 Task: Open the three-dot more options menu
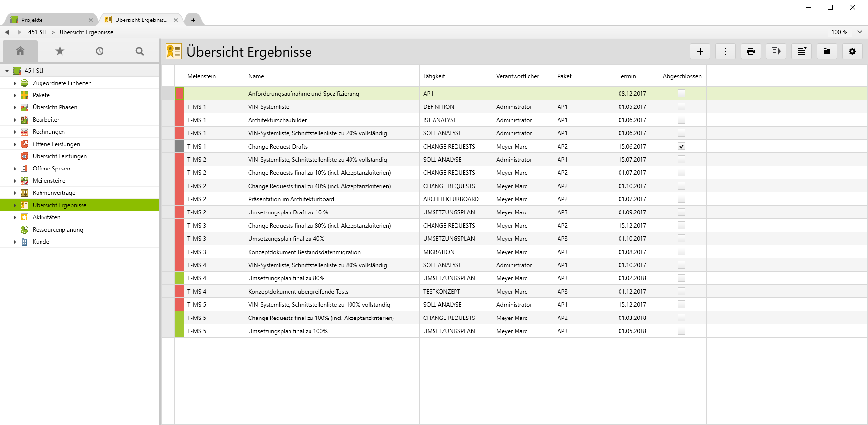click(x=725, y=51)
